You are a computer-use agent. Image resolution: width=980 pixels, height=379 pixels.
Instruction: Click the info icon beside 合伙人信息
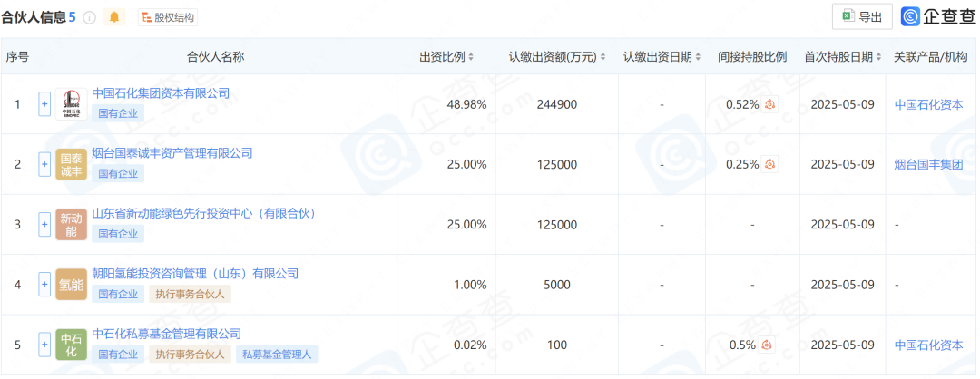pos(90,17)
